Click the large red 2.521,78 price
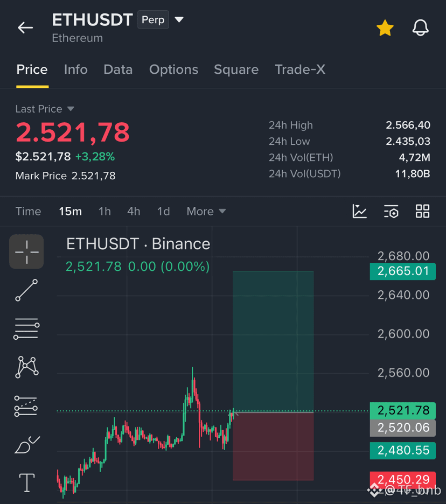The image size is (446, 504). point(73,132)
